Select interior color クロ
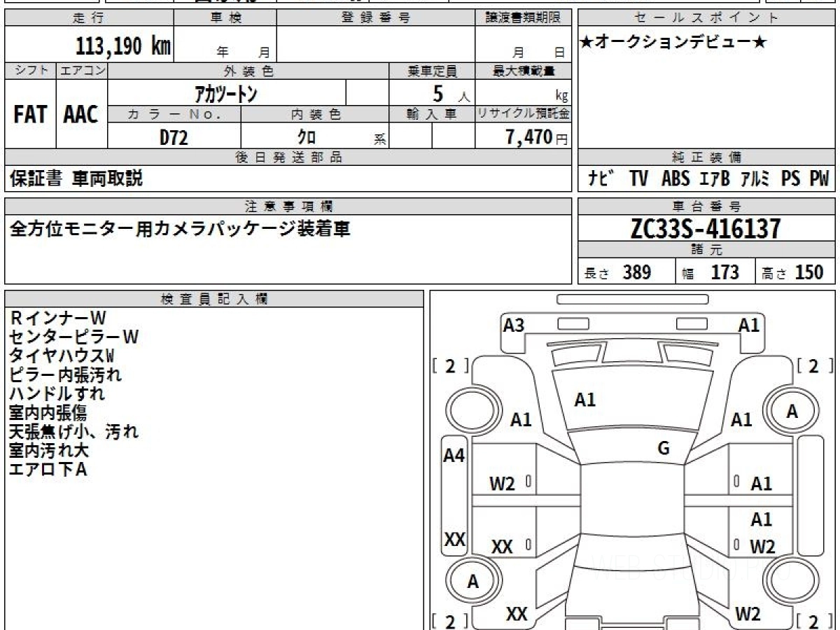This screenshot has height=630, width=840. coord(307,137)
